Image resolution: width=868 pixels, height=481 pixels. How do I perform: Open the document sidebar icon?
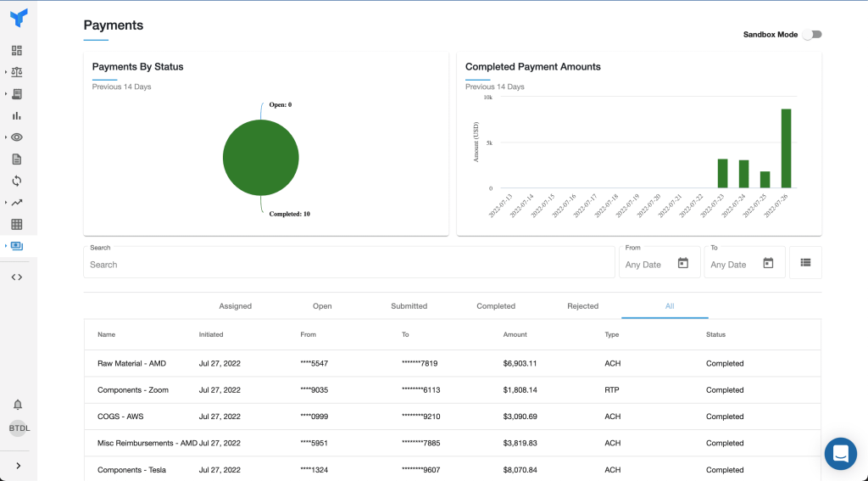pyautogui.click(x=17, y=159)
